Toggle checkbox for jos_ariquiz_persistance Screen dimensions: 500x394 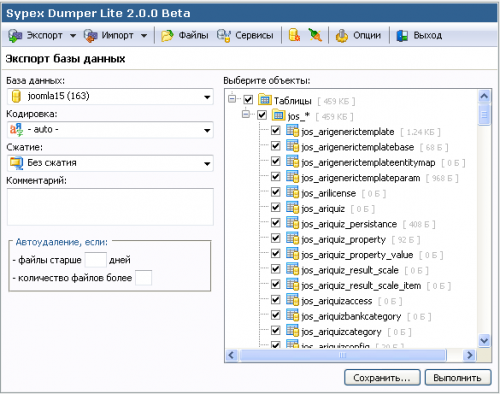click(x=275, y=222)
